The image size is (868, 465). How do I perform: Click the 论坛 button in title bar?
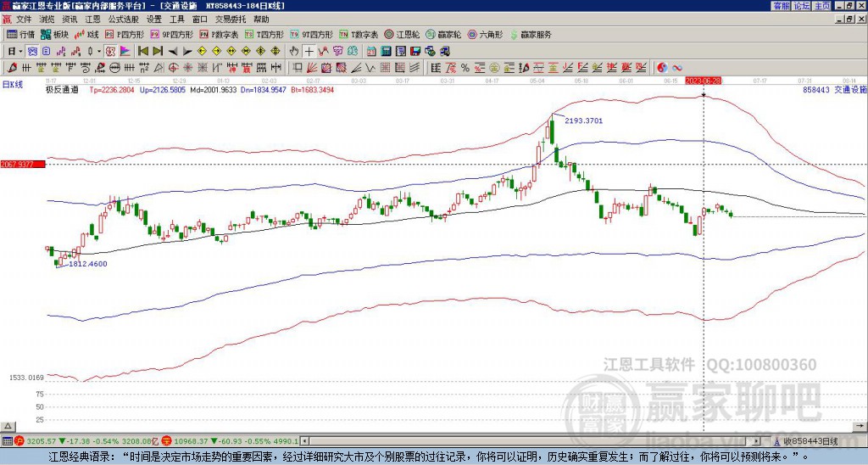coord(802,6)
